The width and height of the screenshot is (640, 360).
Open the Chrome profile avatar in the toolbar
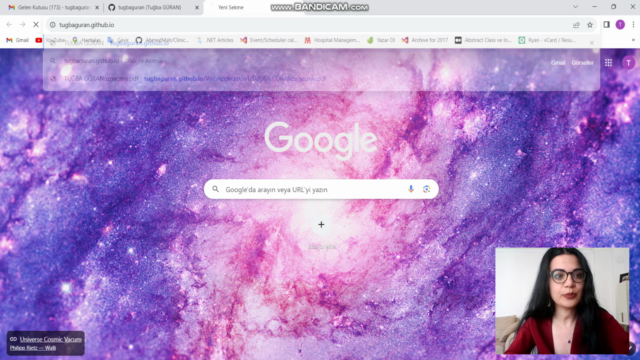[620, 25]
